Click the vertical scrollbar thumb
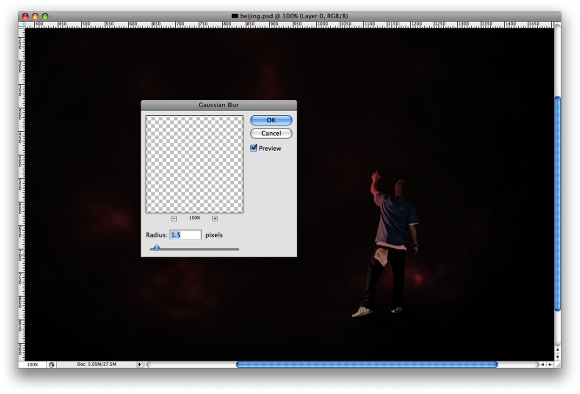The height and width of the screenshot is (394, 580). [x=557, y=203]
